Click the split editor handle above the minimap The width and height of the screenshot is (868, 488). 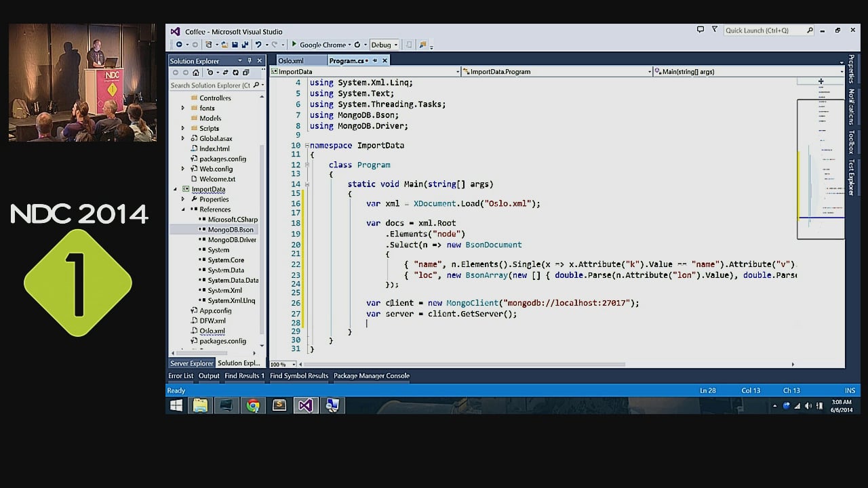click(x=821, y=81)
